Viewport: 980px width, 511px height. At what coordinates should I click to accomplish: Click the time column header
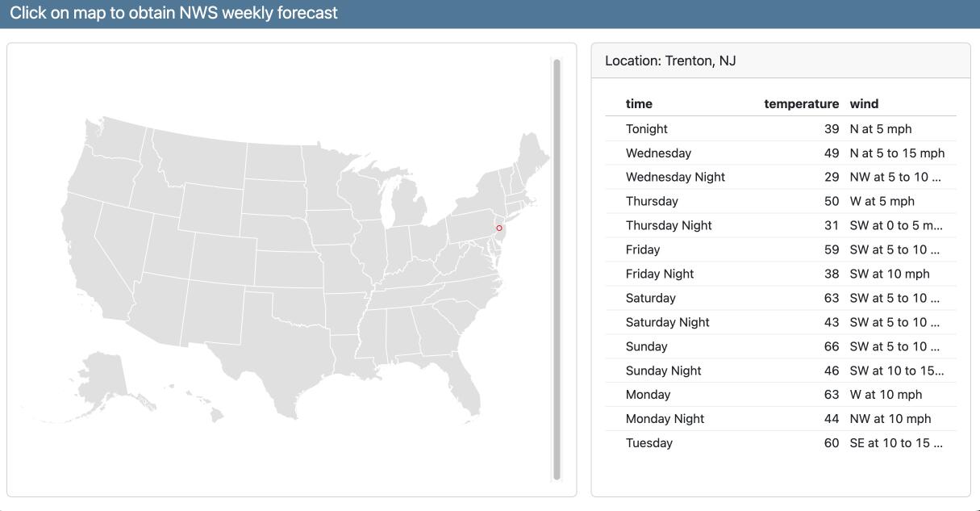639,104
